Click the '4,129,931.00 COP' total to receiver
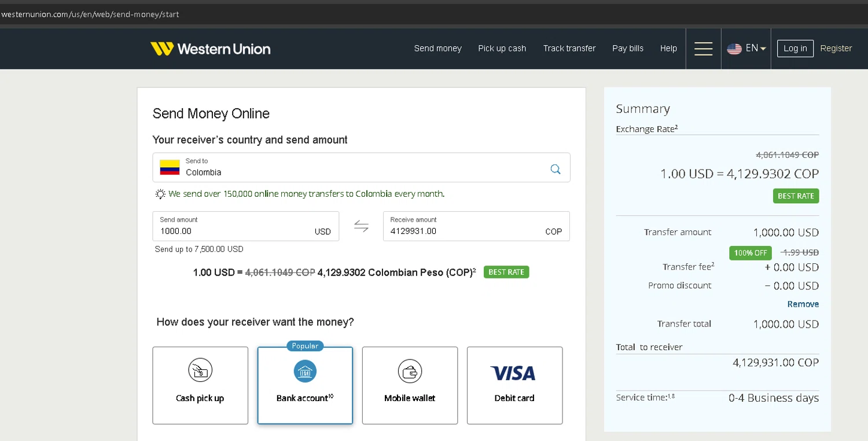The image size is (868, 441). [775, 362]
